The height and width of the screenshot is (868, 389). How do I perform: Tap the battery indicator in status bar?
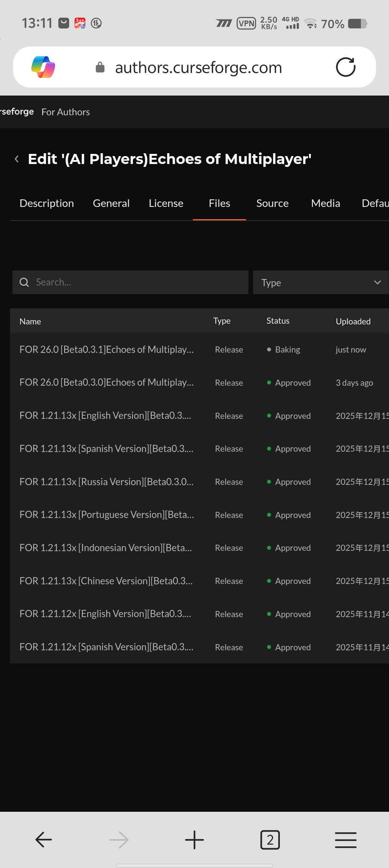tap(358, 24)
